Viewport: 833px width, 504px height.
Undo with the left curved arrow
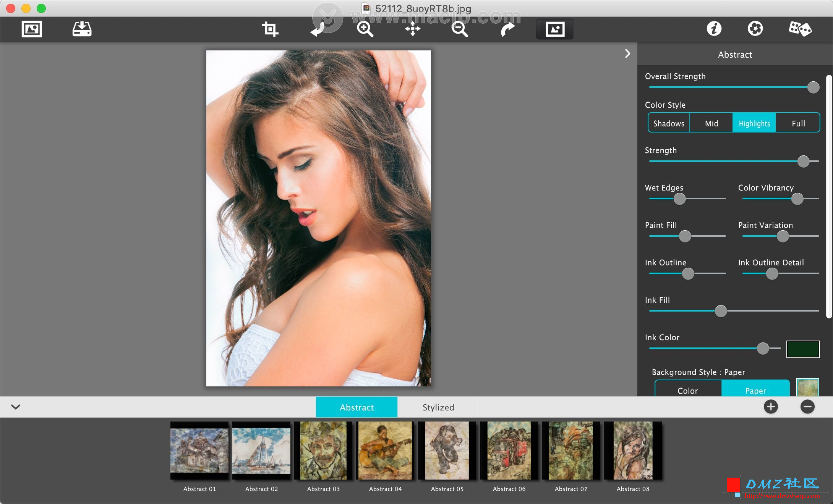pos(318,29)
